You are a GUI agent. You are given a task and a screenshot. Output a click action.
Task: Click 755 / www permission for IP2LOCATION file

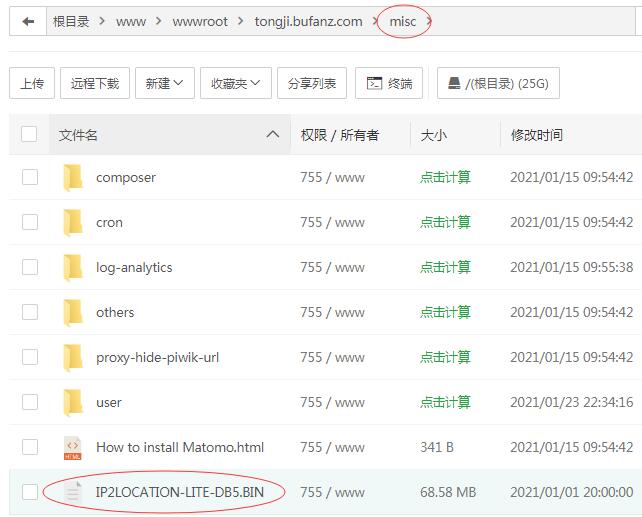pyautogui.click(x=332, y=492)
